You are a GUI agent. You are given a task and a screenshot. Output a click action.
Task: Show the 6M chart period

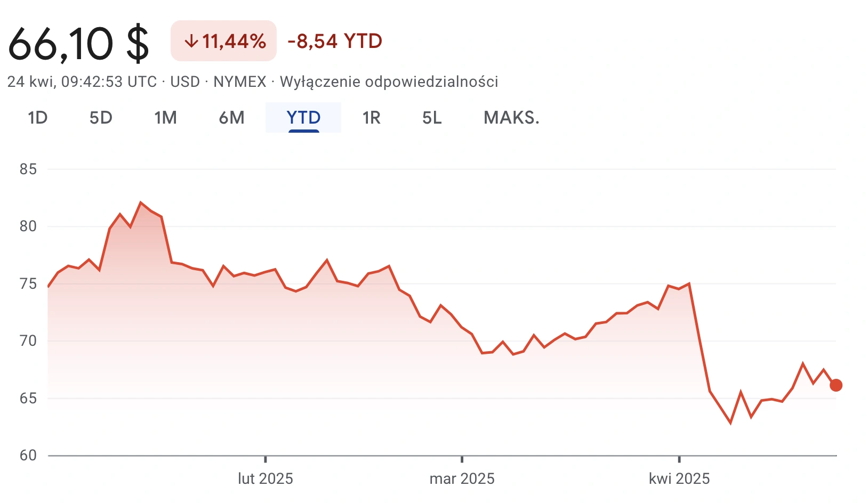click(x=232, y=118)
